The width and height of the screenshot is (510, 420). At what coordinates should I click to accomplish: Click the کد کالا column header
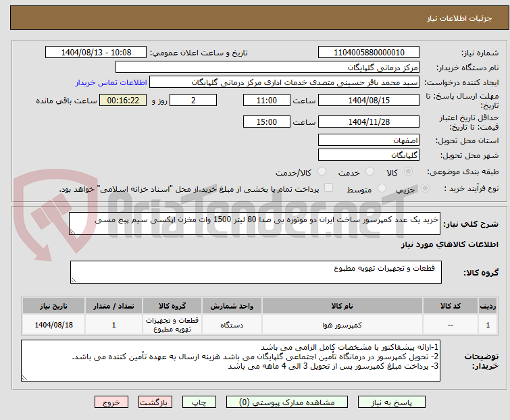click(450, 306)
